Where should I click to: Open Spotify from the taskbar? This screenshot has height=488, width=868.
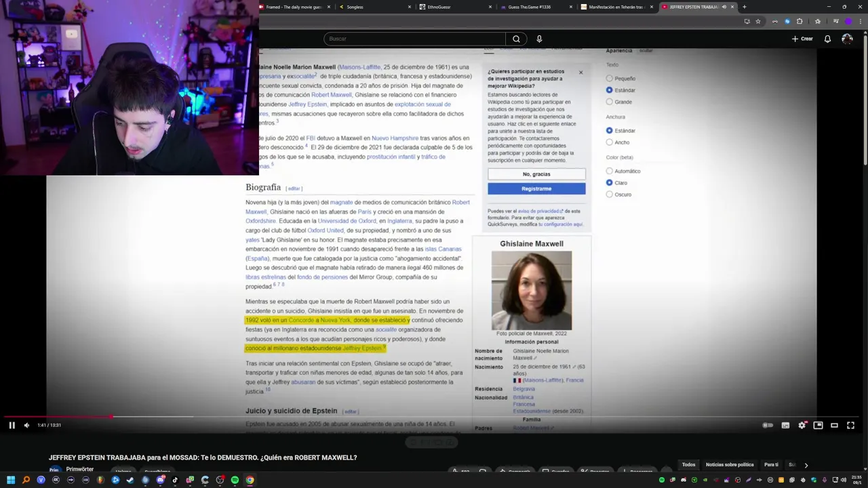pos(235,480)
